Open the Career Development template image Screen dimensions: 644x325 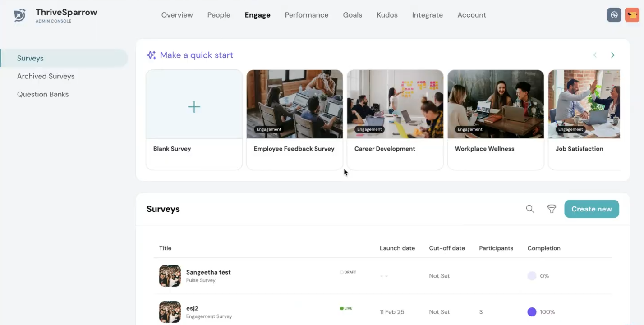395,104
